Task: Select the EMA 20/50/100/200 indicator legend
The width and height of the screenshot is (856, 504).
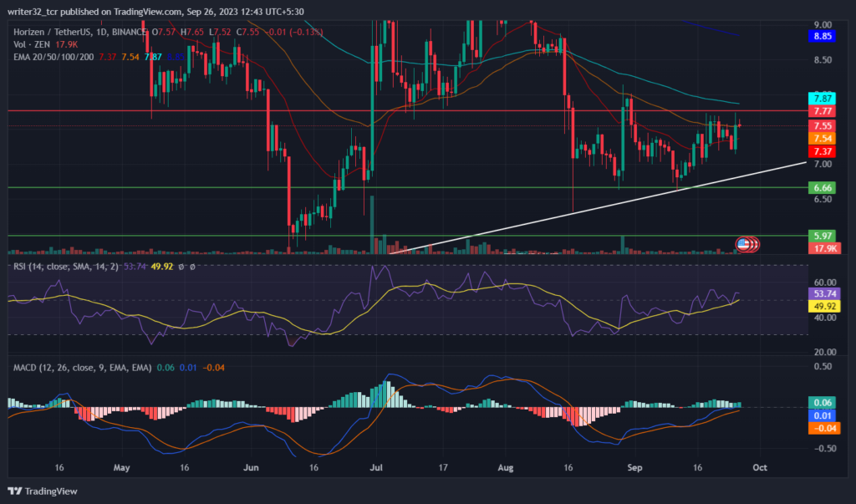Action: [53, 57]
